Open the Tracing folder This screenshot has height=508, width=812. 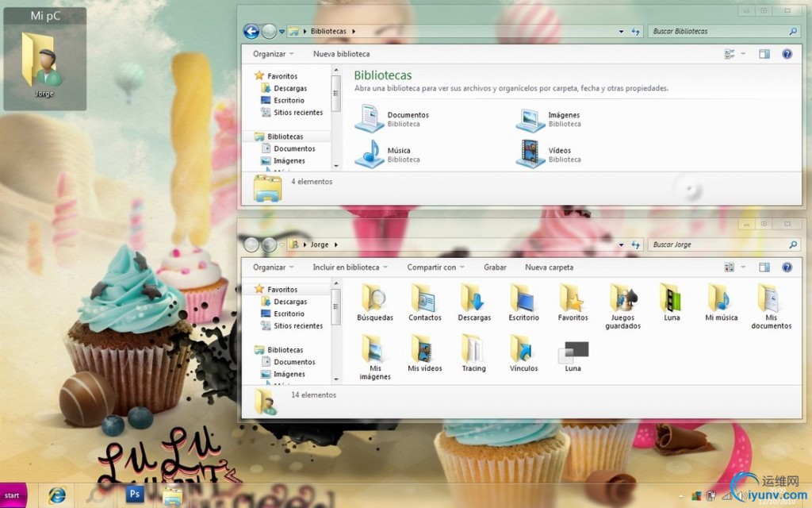(x=473, y=349)
